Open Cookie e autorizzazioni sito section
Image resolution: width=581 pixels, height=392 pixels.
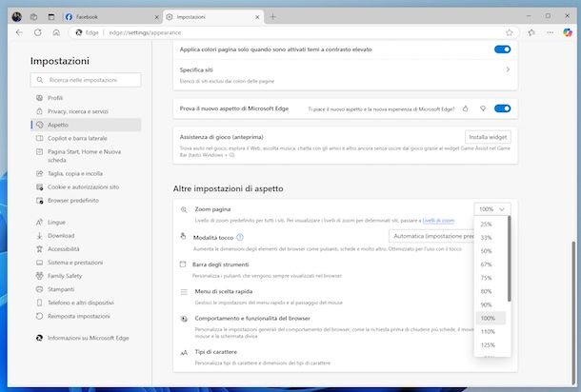(x=86, y=186)
